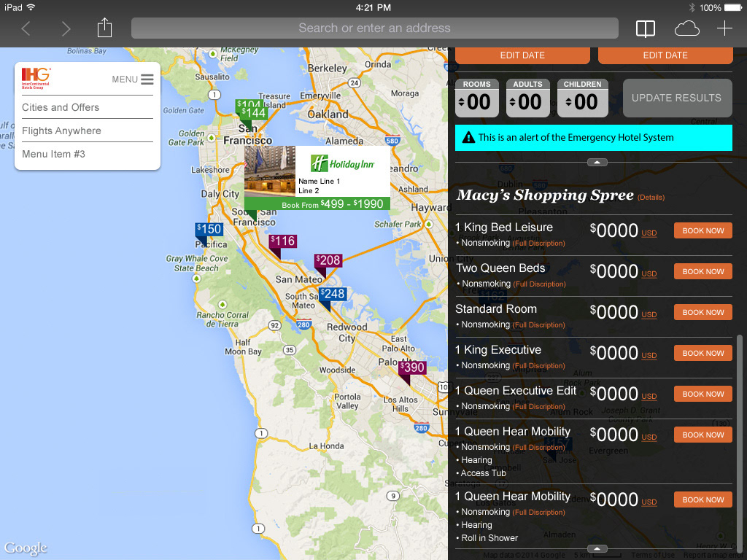747x560 pixels.
Task: Go forward using the browser forward arrow
Action: [x=66, y=28]
